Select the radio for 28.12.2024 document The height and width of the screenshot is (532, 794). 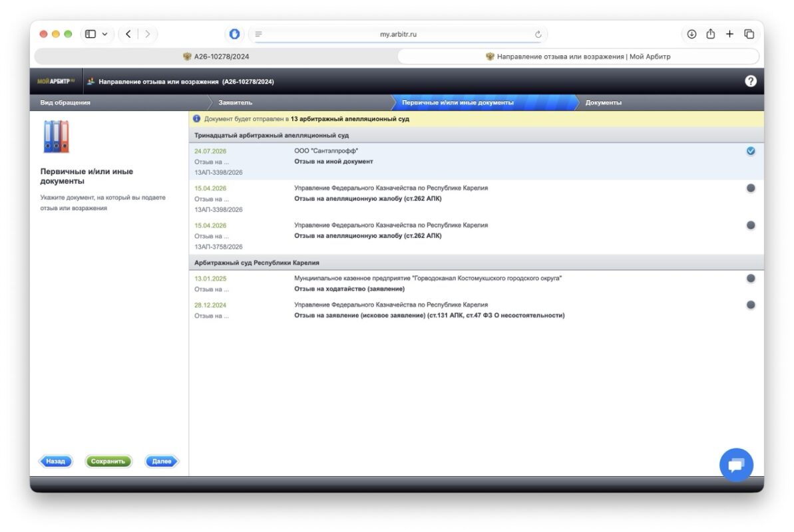751,305
